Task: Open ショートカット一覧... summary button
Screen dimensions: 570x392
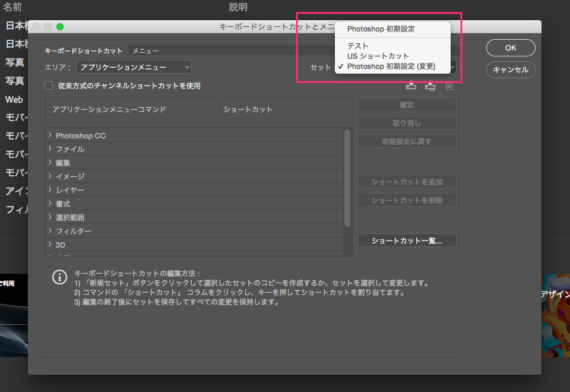Action: [x=407, y=241]
